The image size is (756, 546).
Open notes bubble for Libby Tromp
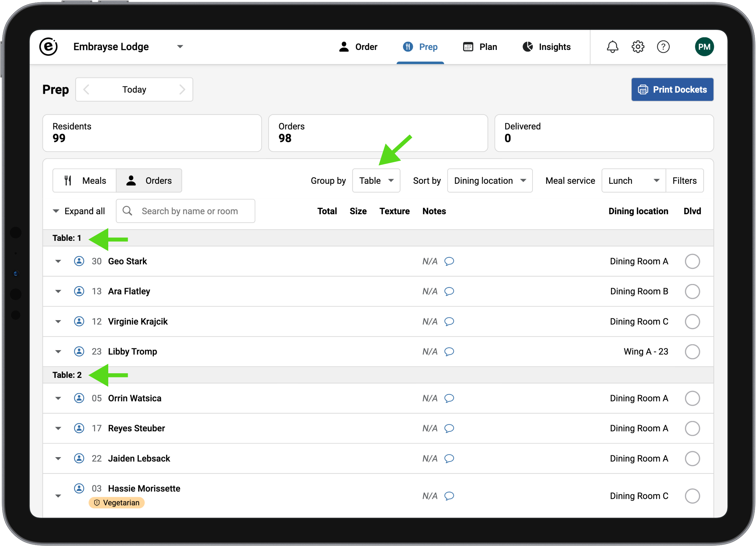[x=449, y=352]
